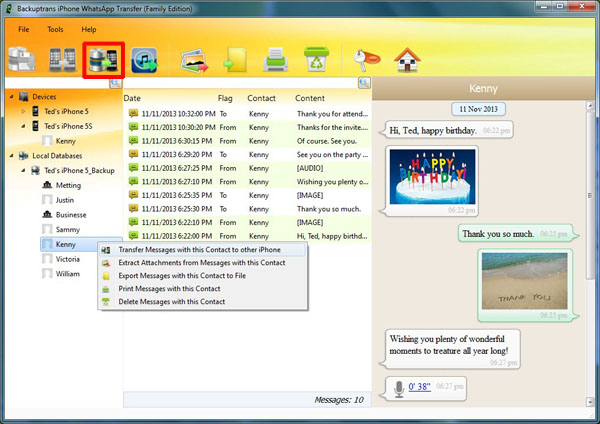600x424 pixels.
Task: Click the left panel search input field
Action: (57, 83)
